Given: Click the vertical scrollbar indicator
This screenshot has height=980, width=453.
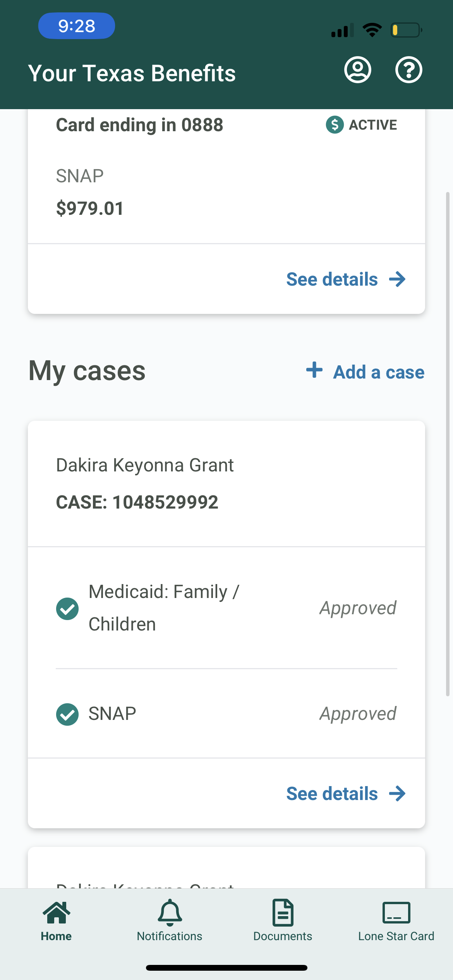Looking at the screenshot, I should pyautogui.click(x=448, y=444).
